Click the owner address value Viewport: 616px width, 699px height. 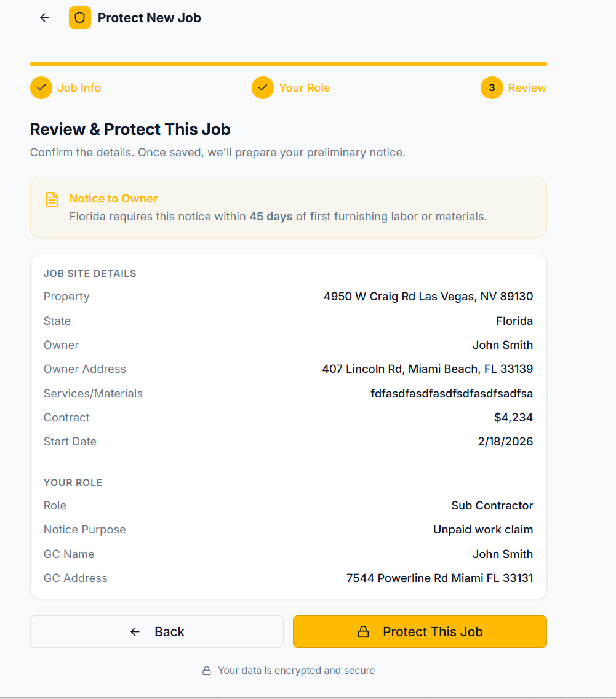(x=428, y=369)
